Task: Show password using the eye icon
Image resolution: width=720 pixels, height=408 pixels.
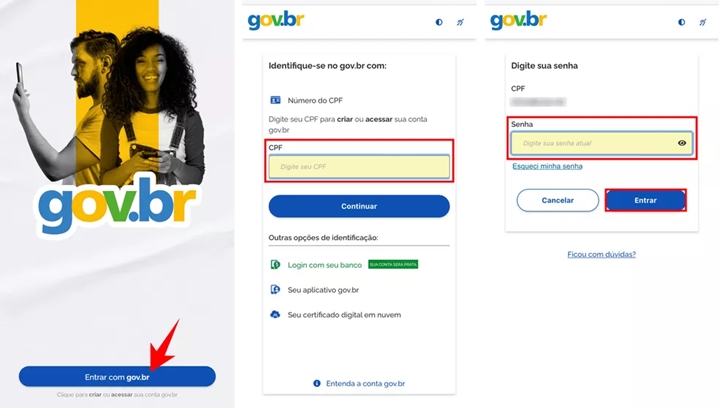Action: (x=682, y=143)
